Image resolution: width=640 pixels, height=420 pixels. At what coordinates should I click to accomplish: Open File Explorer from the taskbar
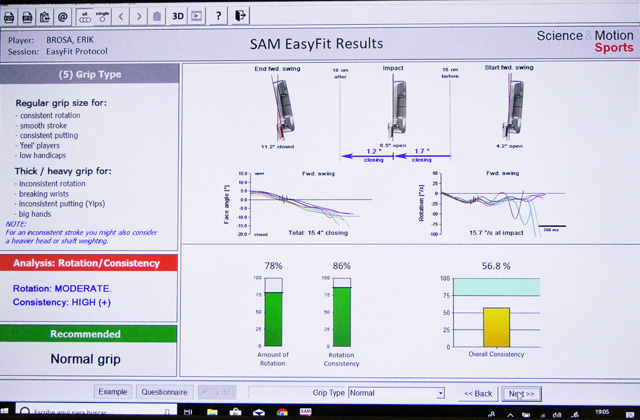[x=212, y=412]
